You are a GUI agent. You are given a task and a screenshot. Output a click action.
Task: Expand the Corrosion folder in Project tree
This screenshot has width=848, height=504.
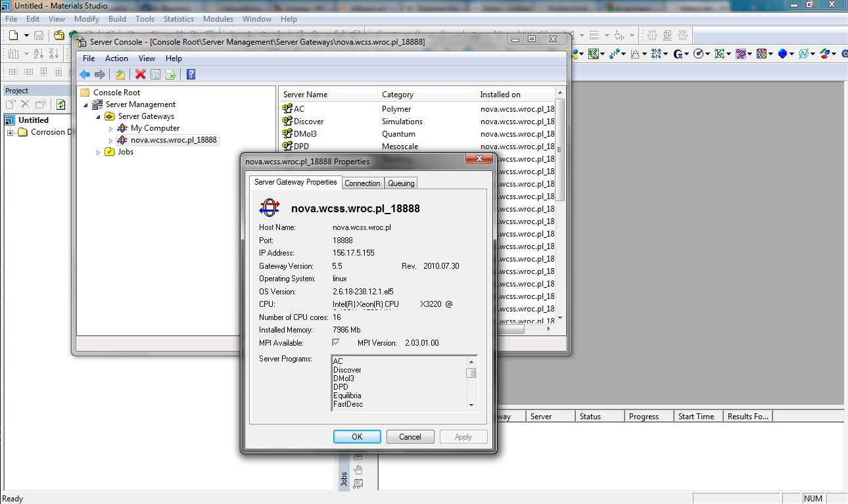tap(11, 133)
